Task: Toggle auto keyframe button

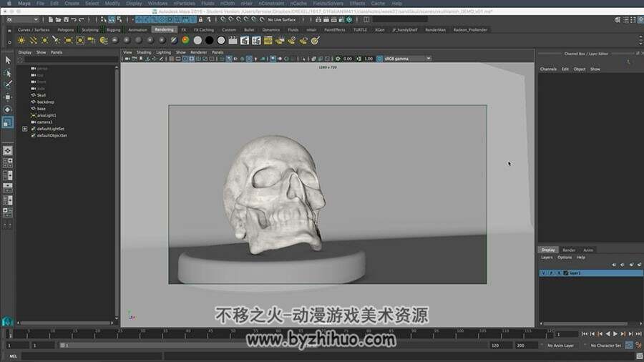Action: pyautogui.click(x=629, y=345)
